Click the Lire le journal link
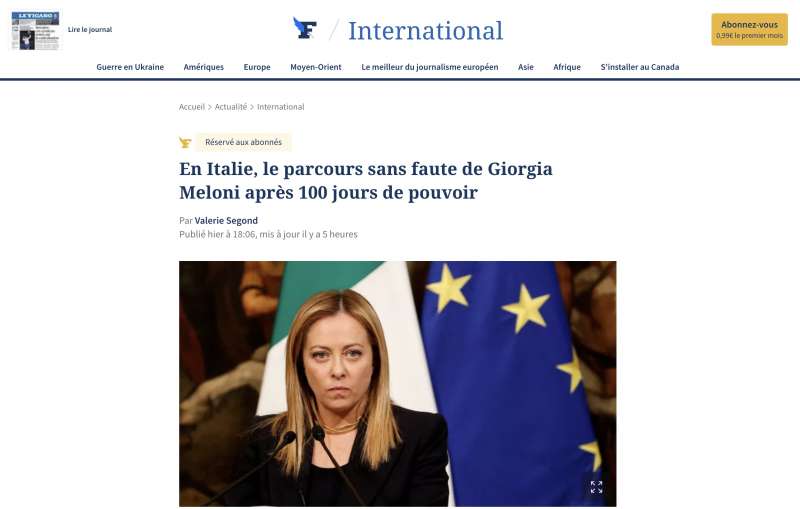Screen dimensions: 800x509 [90, 30]
